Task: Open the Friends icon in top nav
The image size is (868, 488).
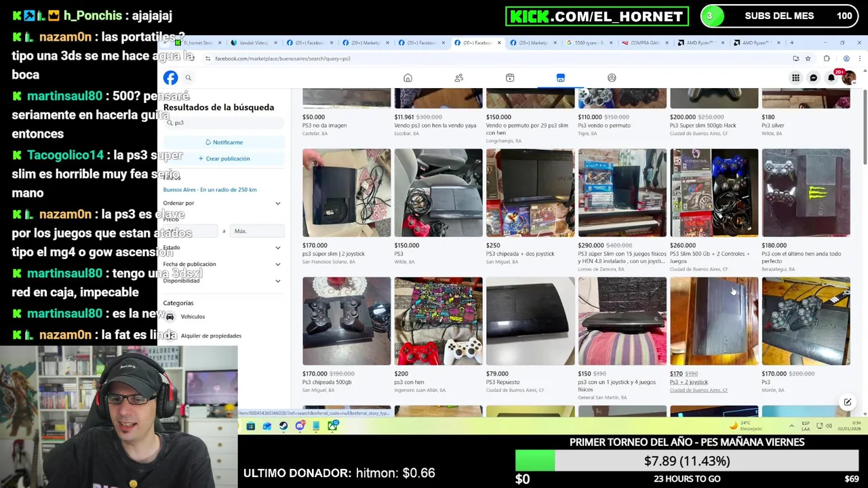Action: pos(459,78)
